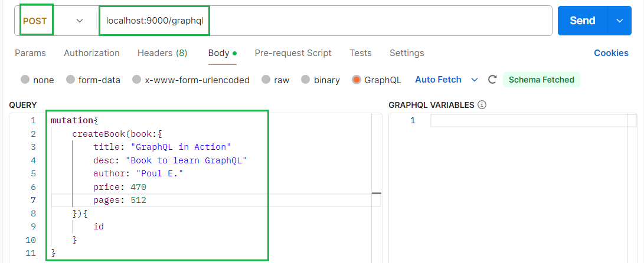644x263 pixels.
Task: Go to the Pre-request Script tab
Action: coord(293,53)
